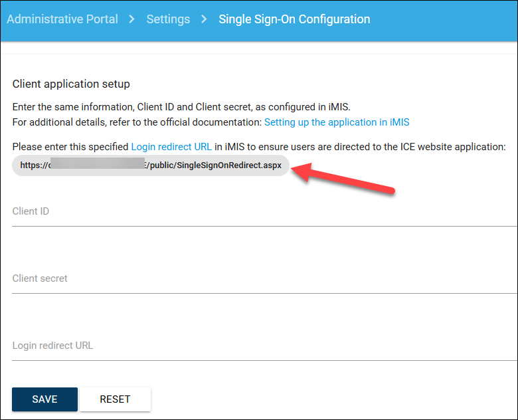Click the chevron after Administrative Portal
This screenshot has width=518, height=420.
point(132,19)
